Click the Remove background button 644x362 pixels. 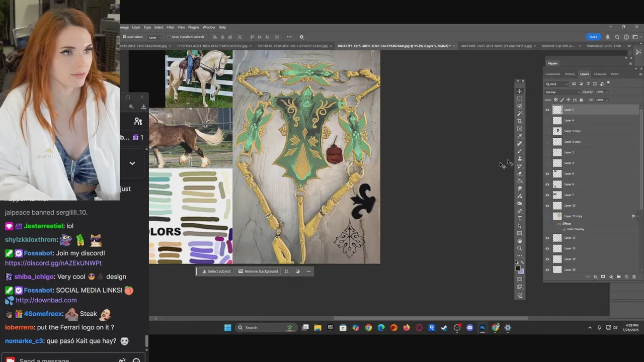tap(258, 271)
